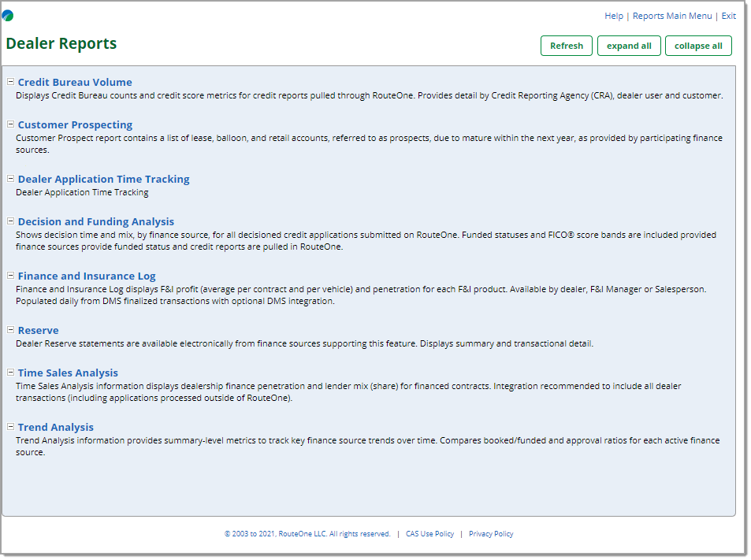Image resolution: width=751 pixels, height=560 pixels.
Task: Open the Trend Analysis report
Action: tap(56, 427)
